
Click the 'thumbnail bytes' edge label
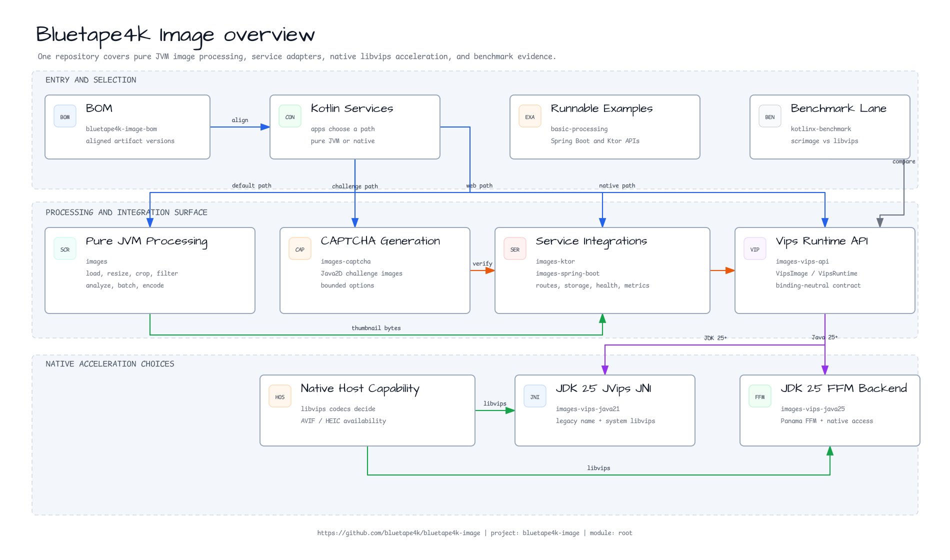(376, 328)
